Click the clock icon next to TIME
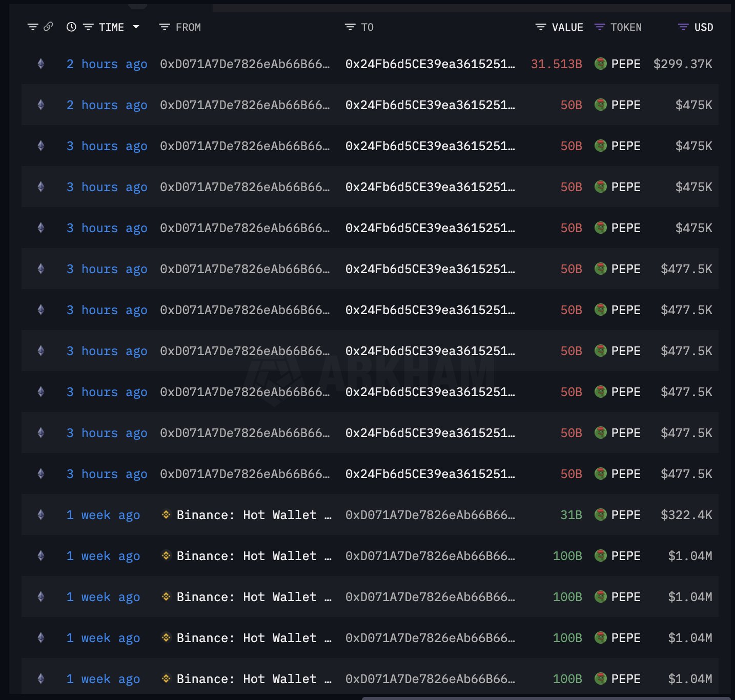Viewport: 735px width, 700px height. pos(71,27)
